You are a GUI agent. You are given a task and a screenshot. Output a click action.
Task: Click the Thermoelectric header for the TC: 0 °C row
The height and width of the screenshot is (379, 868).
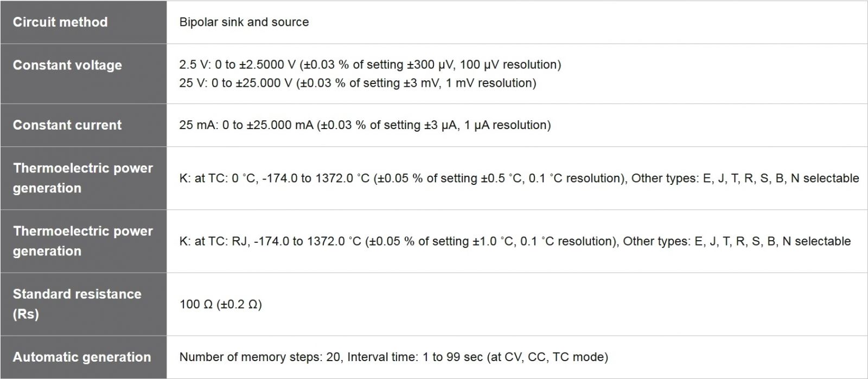pyautogui.click(x=82, y=178)
